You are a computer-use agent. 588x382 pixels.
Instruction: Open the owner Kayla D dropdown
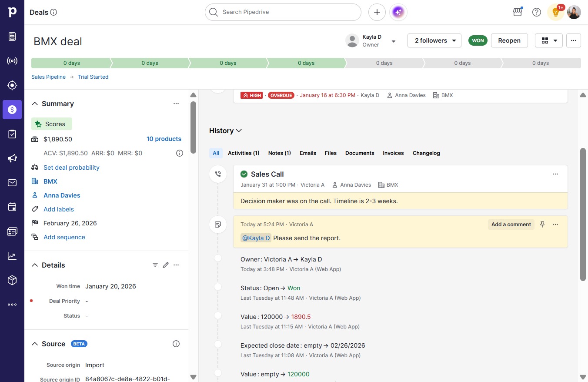pyautogui.click(x=394, y=41)
